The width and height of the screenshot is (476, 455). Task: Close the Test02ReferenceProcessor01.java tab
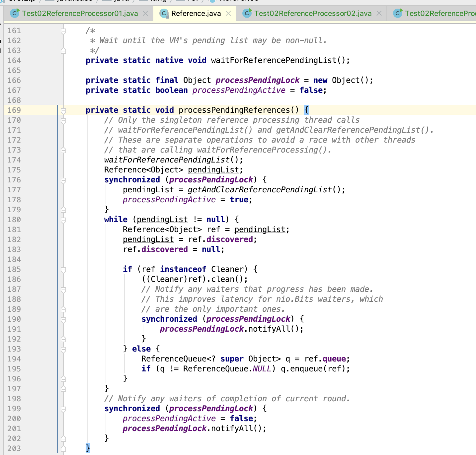145,14
